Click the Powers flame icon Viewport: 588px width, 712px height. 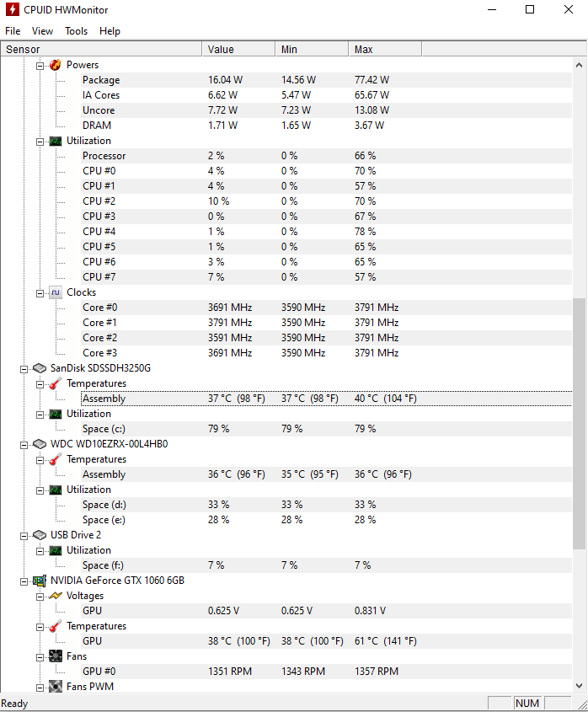click(56, 65)
